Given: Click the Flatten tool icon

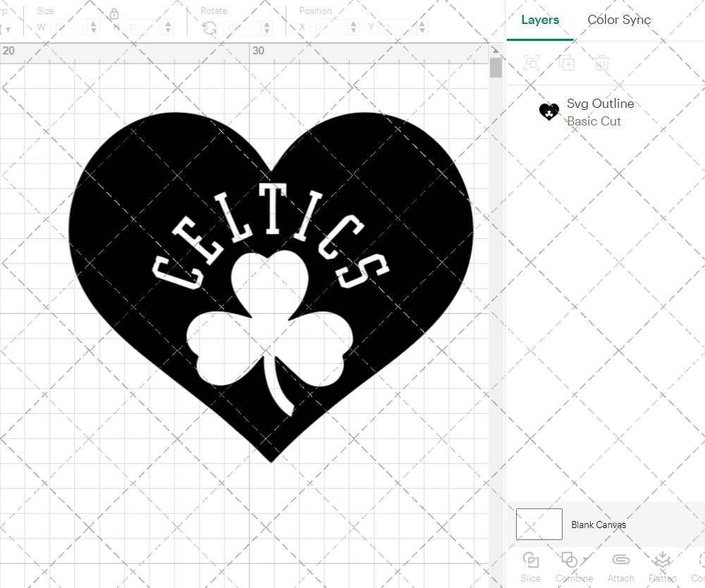Looking at the screenshot, I should click(662, 560).
